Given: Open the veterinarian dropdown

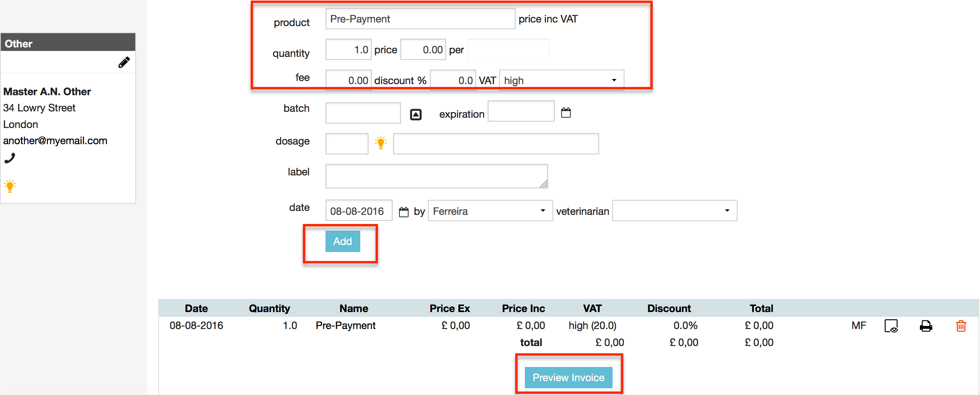Looking at the screenshot, I should 674,211.
